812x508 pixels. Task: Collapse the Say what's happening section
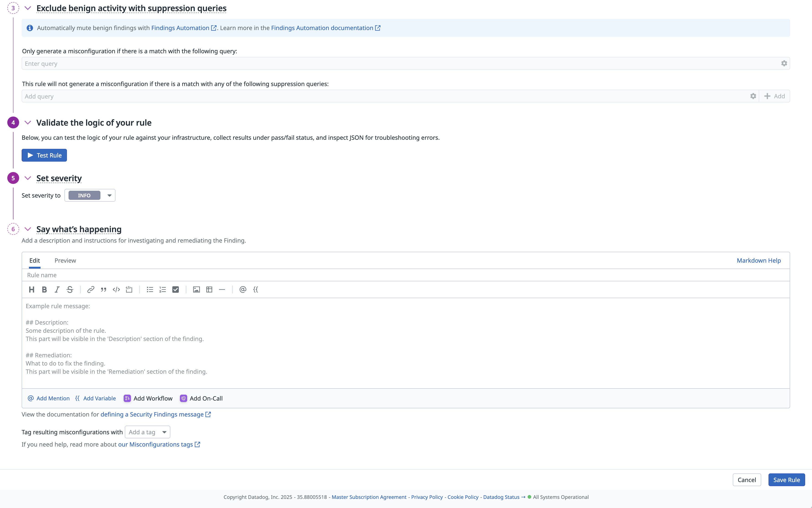click(28, 229)
